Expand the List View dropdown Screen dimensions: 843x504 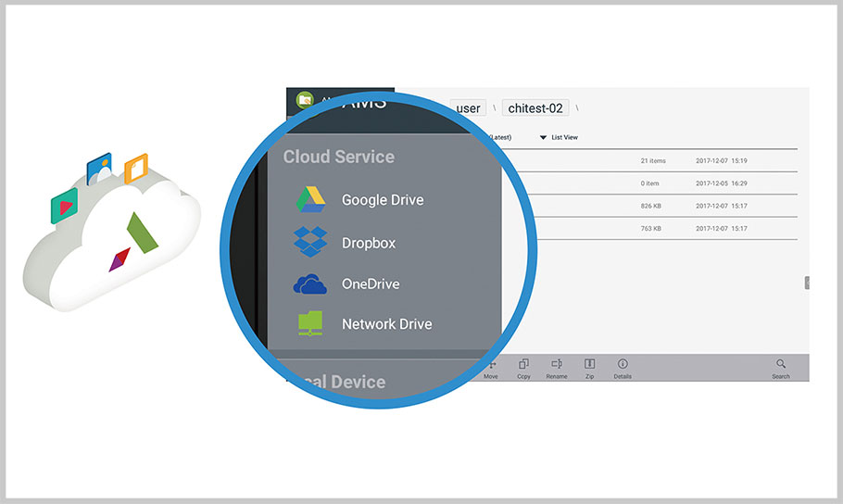(559, 137)
